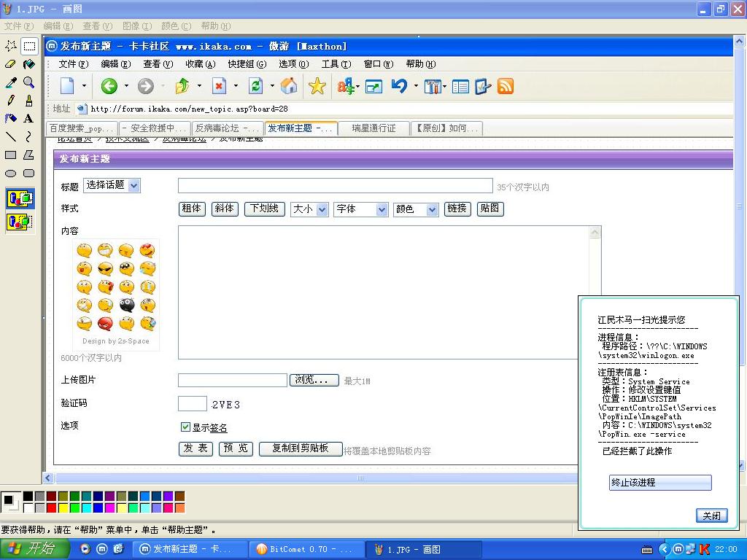Expand the dropdown arrow beside refresh icon

click(x=273, y=86)
